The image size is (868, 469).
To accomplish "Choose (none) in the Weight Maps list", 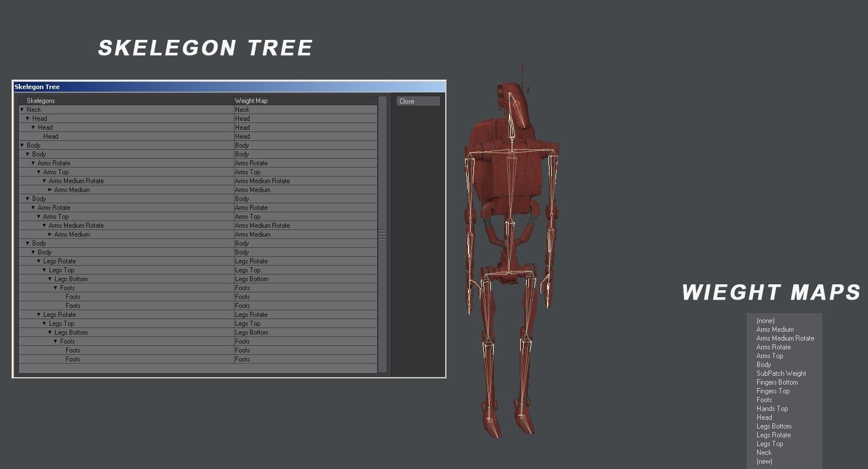I will [x=765, y=321].
